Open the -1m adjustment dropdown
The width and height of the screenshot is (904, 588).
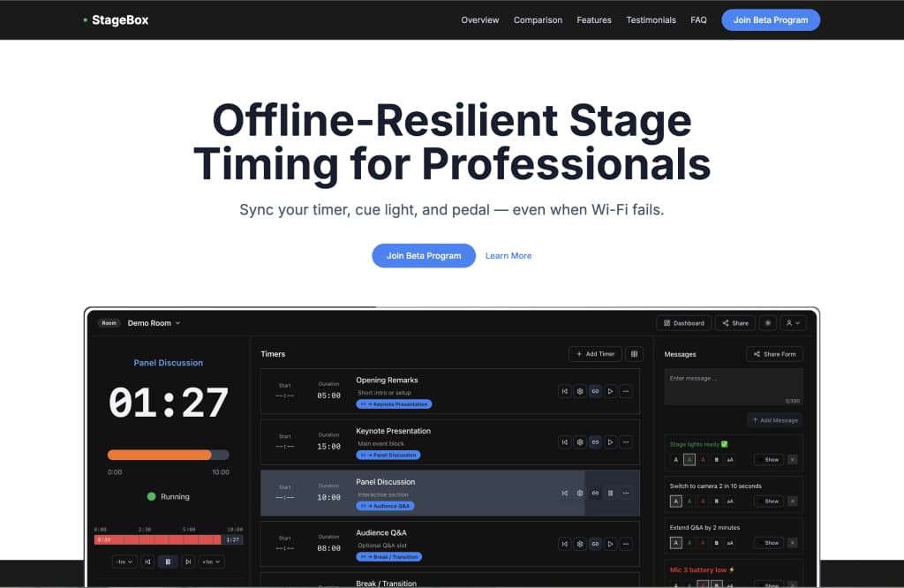pos(124,561)
